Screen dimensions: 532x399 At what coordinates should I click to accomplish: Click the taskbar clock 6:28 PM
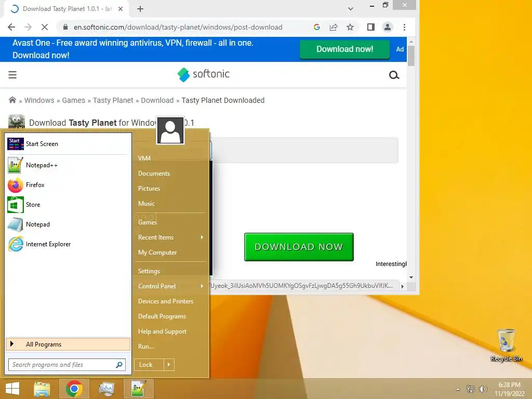(509, 385)
